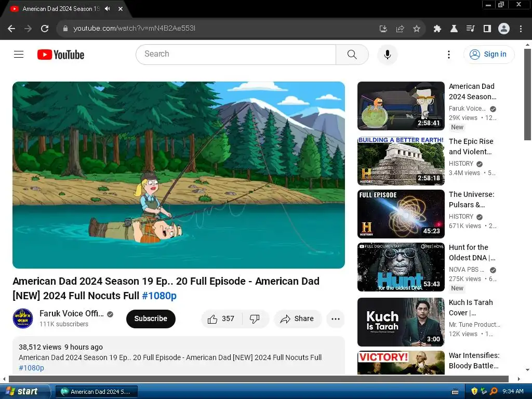Click the main video player
Image resolution: width=532 pixels, height=399 pixels.
click(179, 175)
